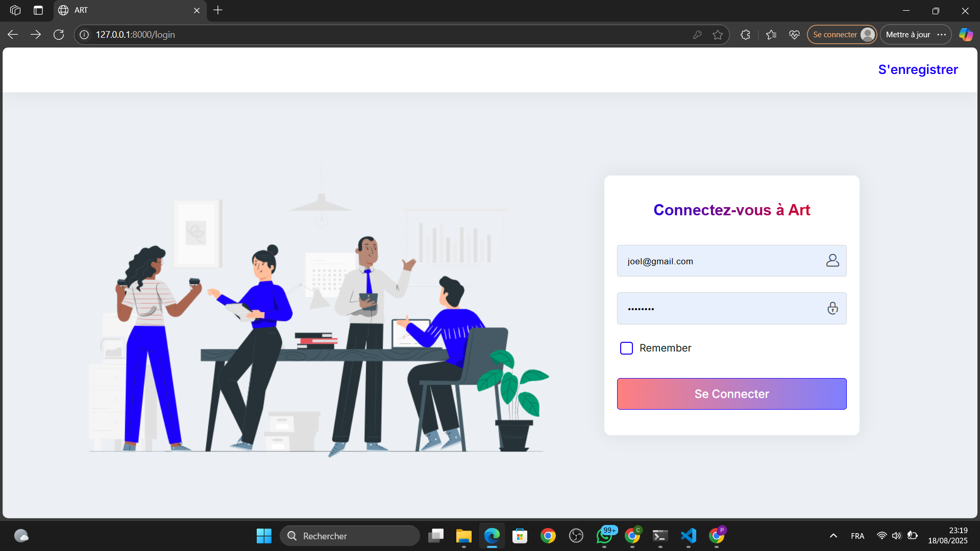The height and width of the screenshot is (551, 980).
Task: Open Visual Studio Code from taskbar
Action: (x=688, y=536)
